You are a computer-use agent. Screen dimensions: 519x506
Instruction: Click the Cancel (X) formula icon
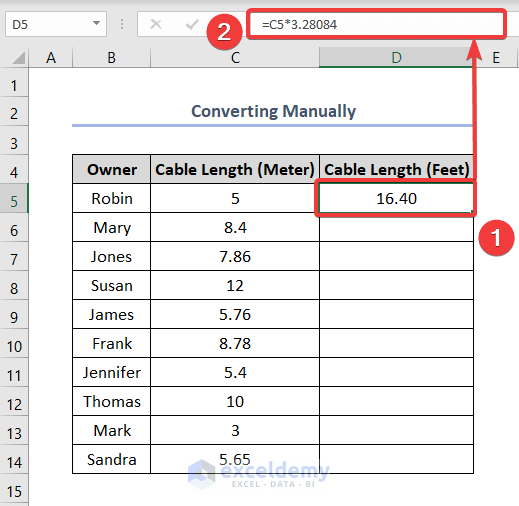tap(156, 24)
